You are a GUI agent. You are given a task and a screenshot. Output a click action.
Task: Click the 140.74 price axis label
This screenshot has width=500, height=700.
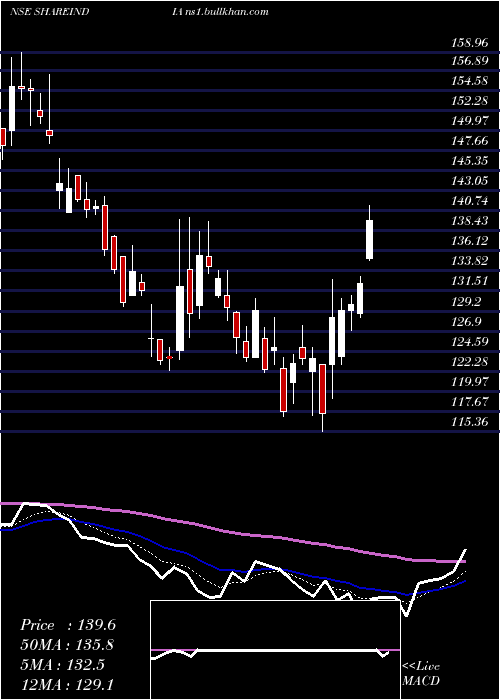pyautogui.click(x=470, y=201)
